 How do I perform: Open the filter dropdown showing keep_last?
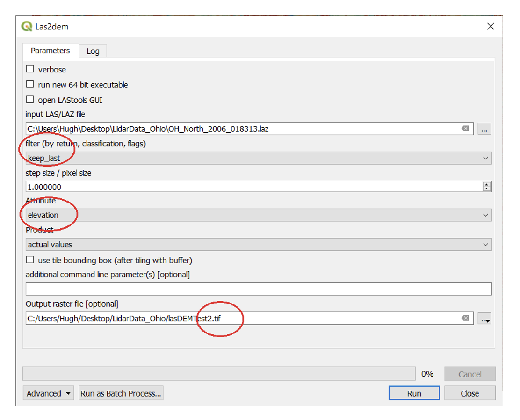[259, 158]
